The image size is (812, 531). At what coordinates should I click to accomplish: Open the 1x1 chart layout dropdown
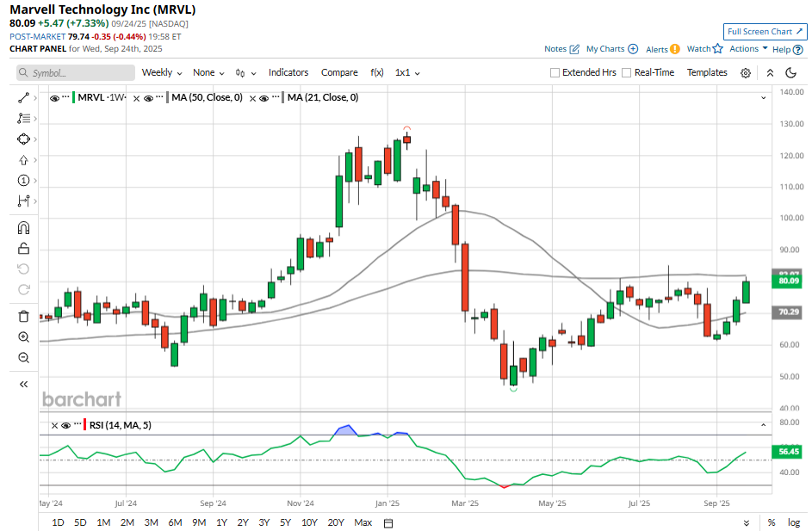coord(407,73)
